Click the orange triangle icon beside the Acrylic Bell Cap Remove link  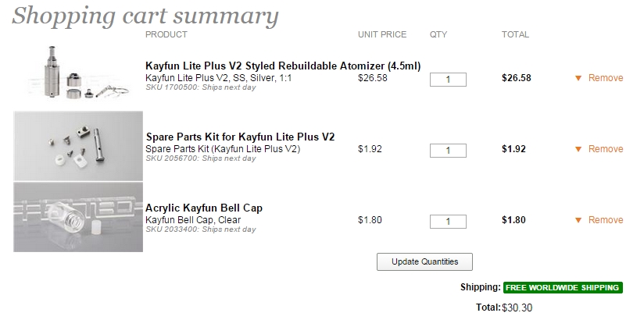tap(578, 220)
